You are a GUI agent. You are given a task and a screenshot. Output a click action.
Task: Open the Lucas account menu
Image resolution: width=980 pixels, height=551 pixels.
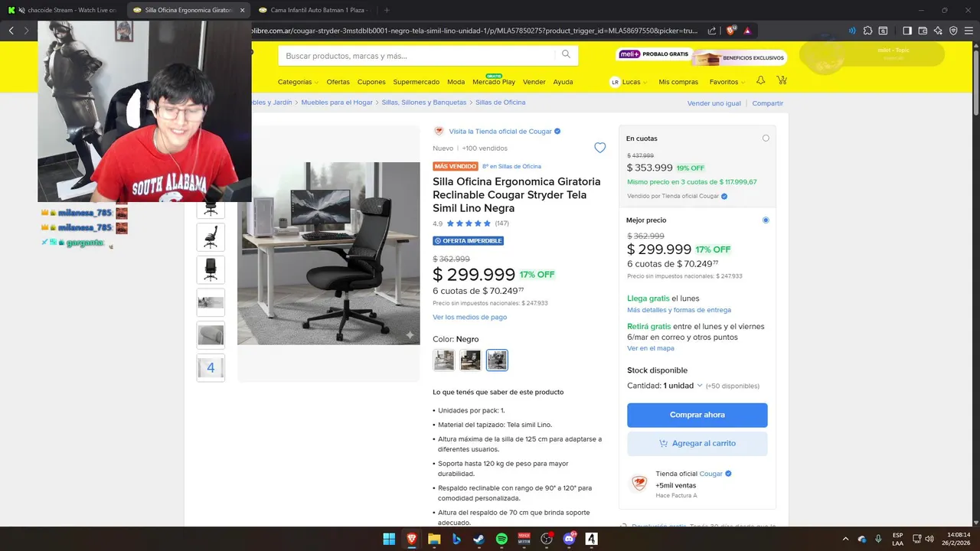click(629, 82)
